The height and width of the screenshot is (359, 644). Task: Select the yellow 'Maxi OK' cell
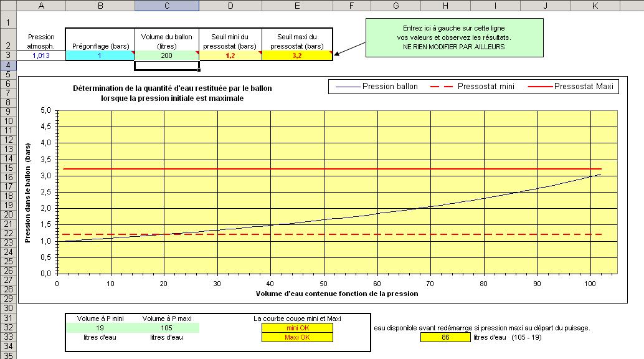pyautogui.click(x=297, y=337)
